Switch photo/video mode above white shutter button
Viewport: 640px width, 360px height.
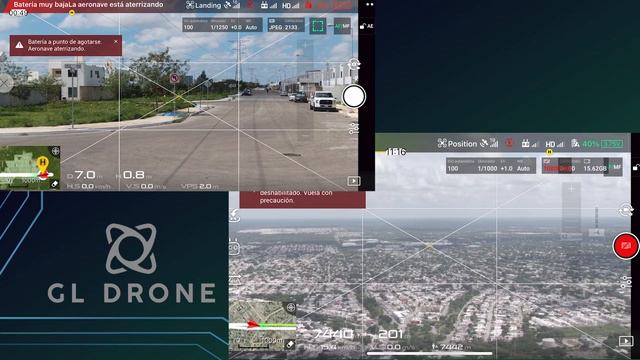tap(353, 64)
